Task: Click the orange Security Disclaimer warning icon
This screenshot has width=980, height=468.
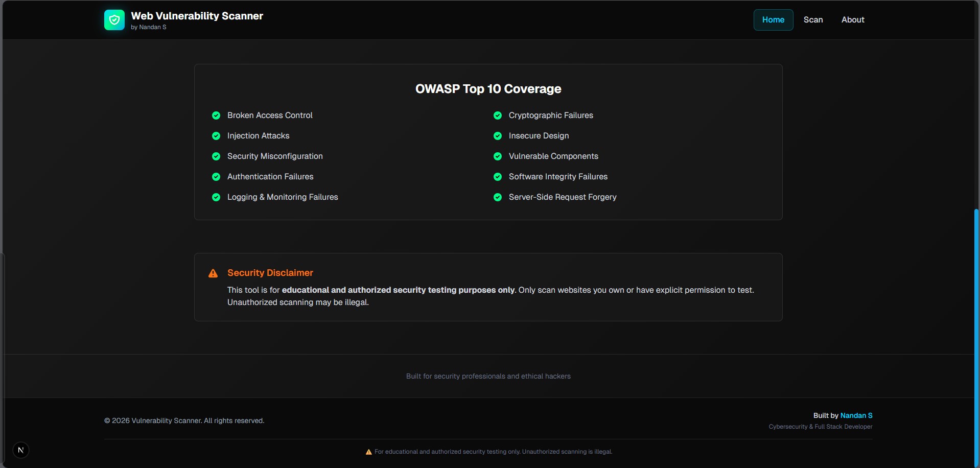Action: (x=213, y=273)
